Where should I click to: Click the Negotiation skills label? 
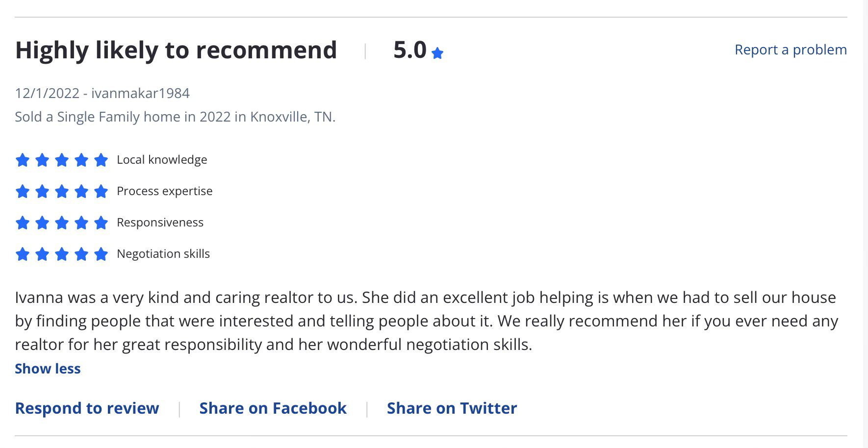[163, 254]
